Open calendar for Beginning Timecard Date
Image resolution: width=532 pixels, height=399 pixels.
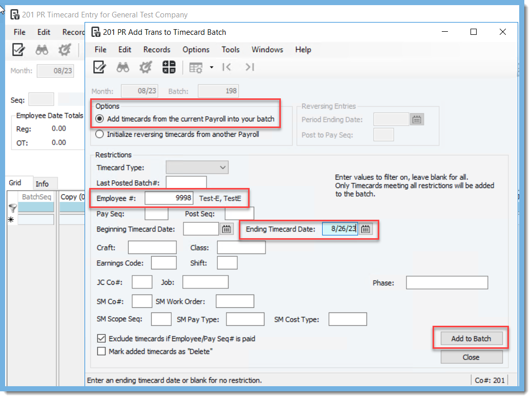[x=227, y=229]
